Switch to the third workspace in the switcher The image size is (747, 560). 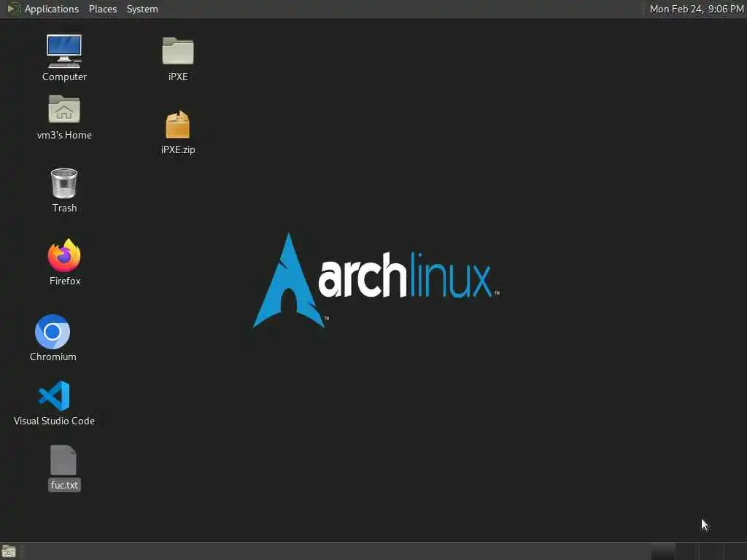pos(711,551)
